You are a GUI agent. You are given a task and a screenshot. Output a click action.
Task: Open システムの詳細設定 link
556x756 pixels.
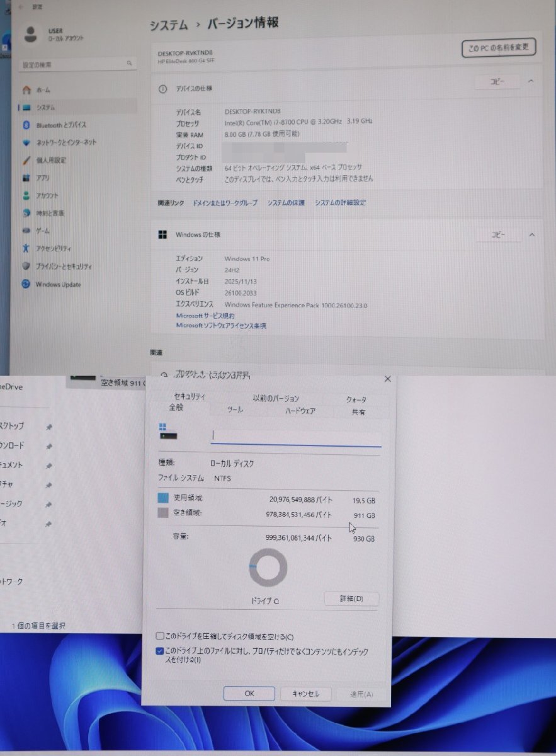[340, 203]
